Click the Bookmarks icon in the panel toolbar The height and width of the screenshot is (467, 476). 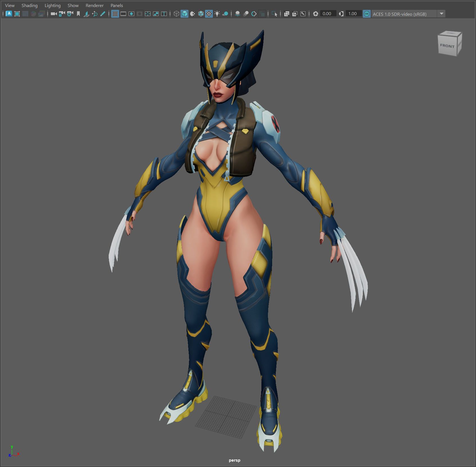(x=78, y=14)
